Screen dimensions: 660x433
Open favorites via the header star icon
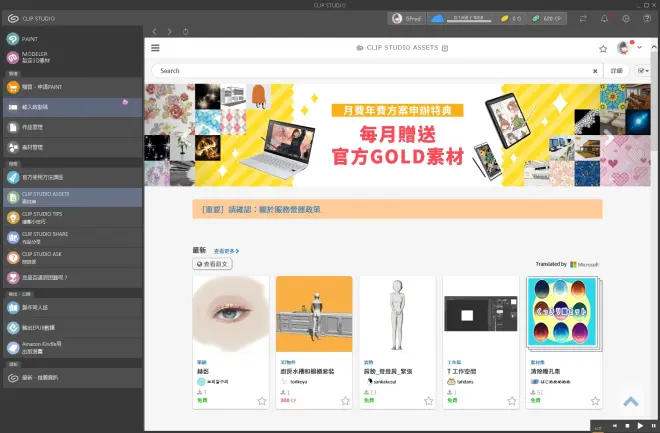pos(603,49)
